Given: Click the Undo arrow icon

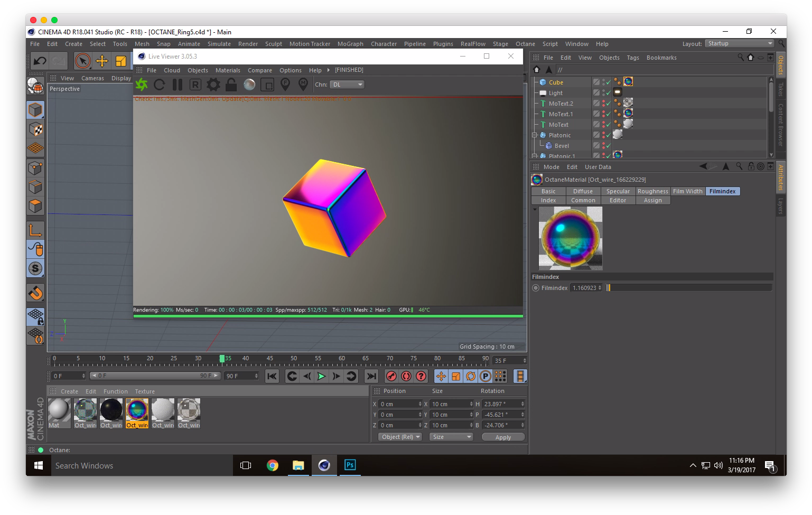Looking at the screenshot, I should click(x=40, y=61).
